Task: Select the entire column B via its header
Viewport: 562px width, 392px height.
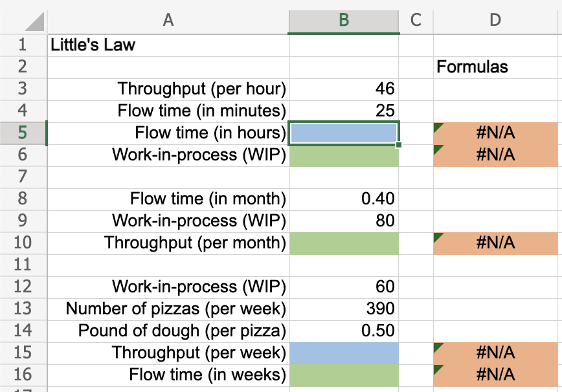Action: 343,20
